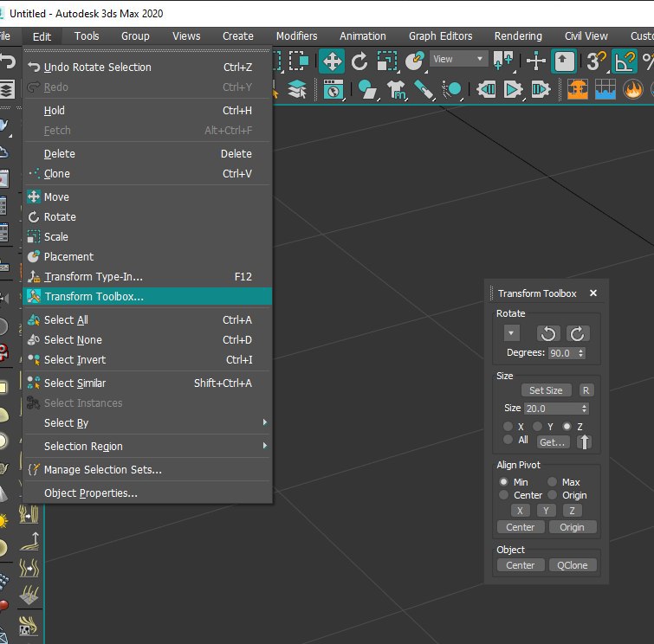Click the sun light icon in sidebar

[3, 520]
